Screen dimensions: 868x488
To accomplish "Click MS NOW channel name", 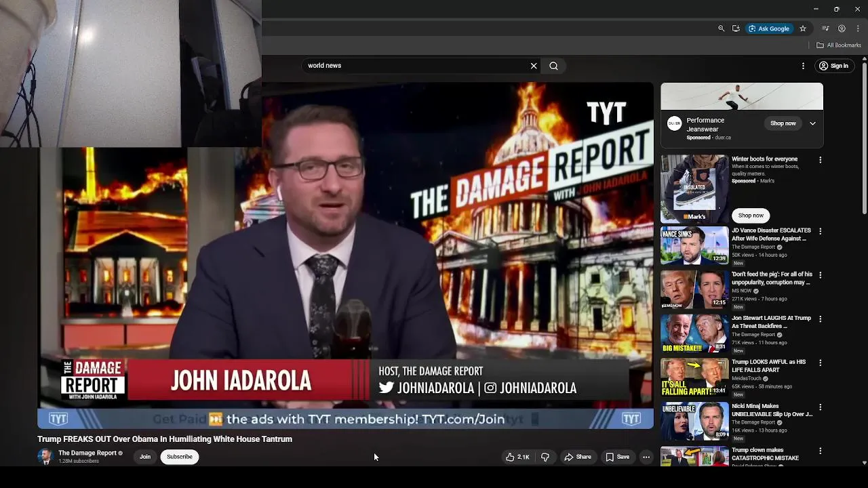I will (741, 291).
